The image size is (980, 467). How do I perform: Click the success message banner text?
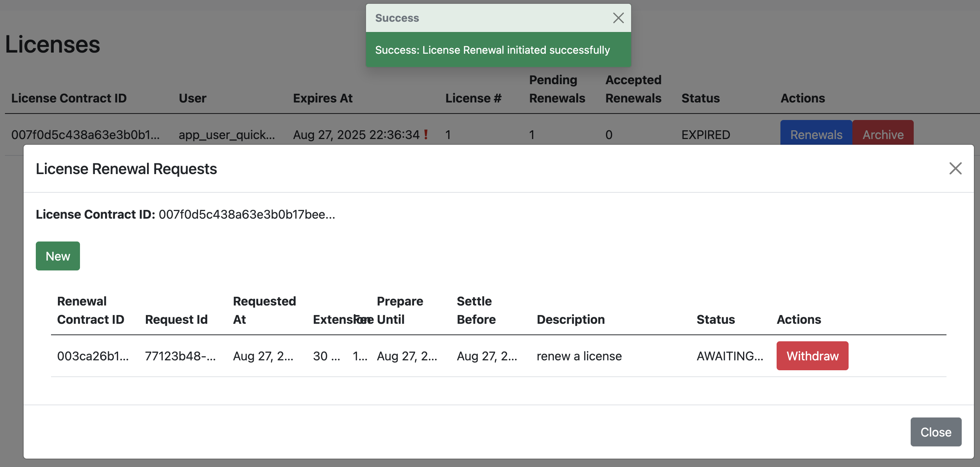492,50
